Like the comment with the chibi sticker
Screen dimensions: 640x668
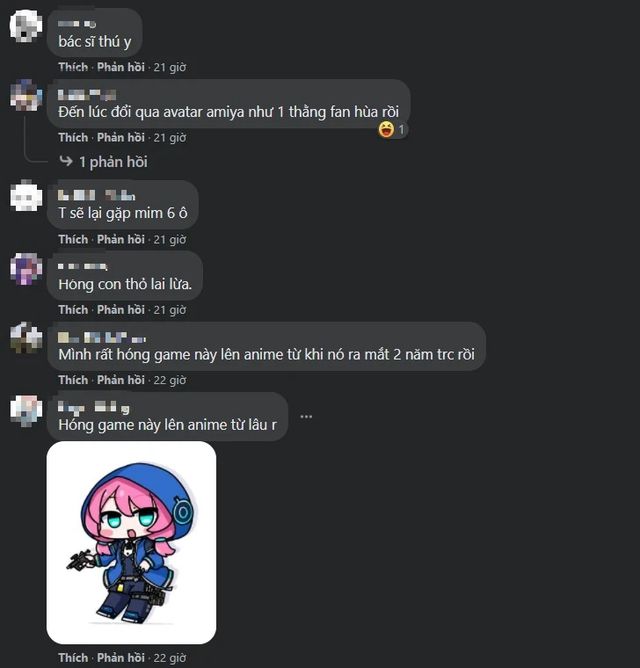click(x=73, y=658)
